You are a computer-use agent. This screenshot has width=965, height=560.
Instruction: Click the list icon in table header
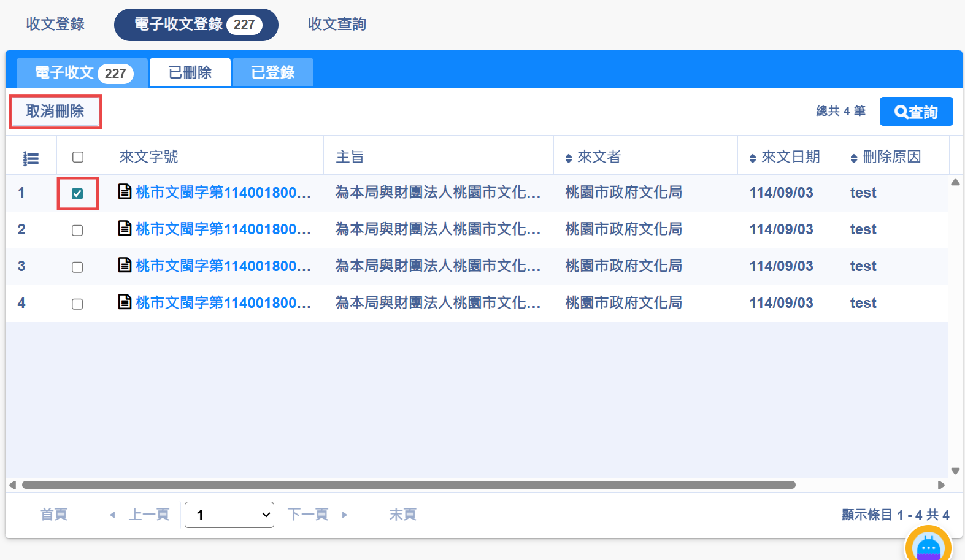pyautogui.click(x=31, y=158)
